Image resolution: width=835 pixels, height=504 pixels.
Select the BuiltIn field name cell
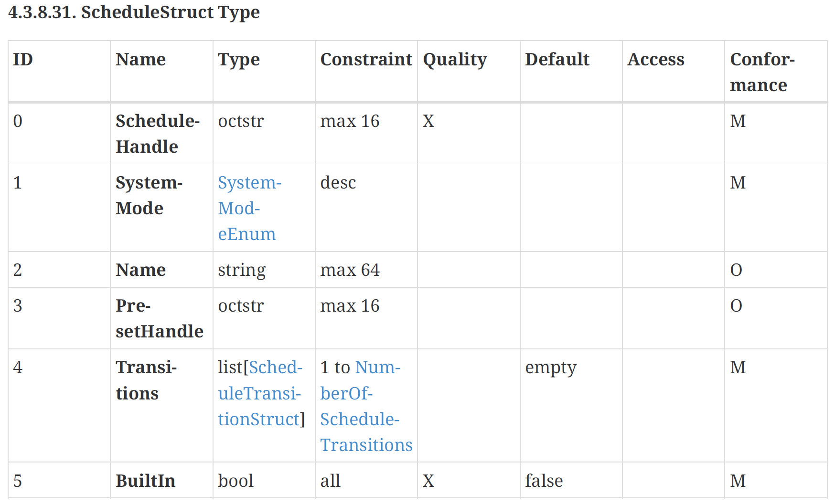(x=145, y=481)
